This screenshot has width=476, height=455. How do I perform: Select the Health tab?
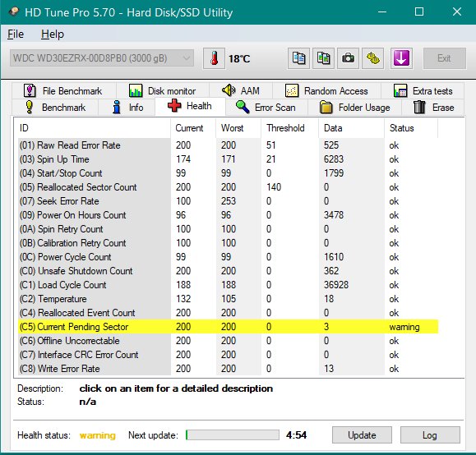coord(190,106)
